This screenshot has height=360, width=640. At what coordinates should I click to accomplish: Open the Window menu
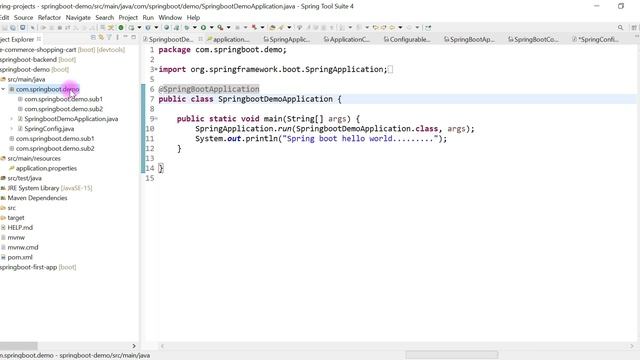point(170,18)
